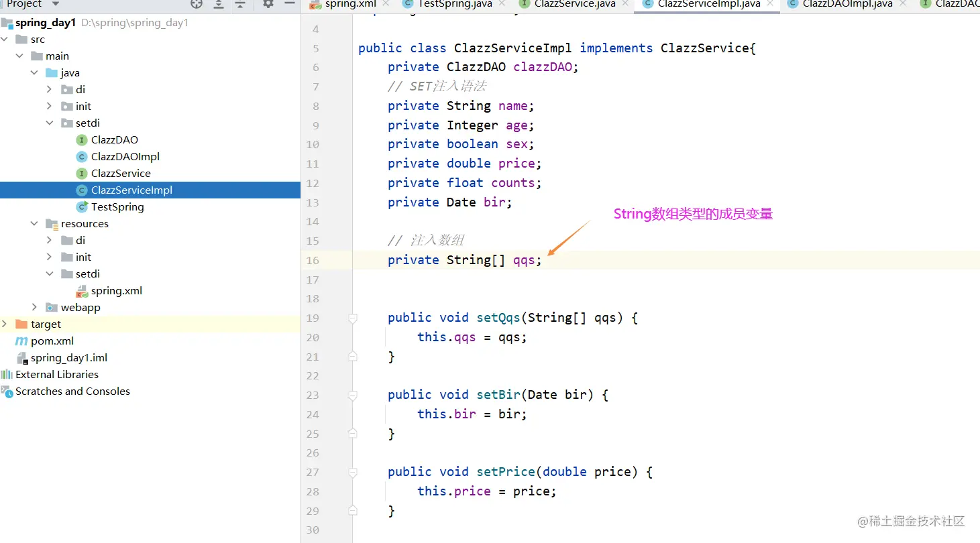Expand the init package under java
The image size is (980, 543).
49,107
